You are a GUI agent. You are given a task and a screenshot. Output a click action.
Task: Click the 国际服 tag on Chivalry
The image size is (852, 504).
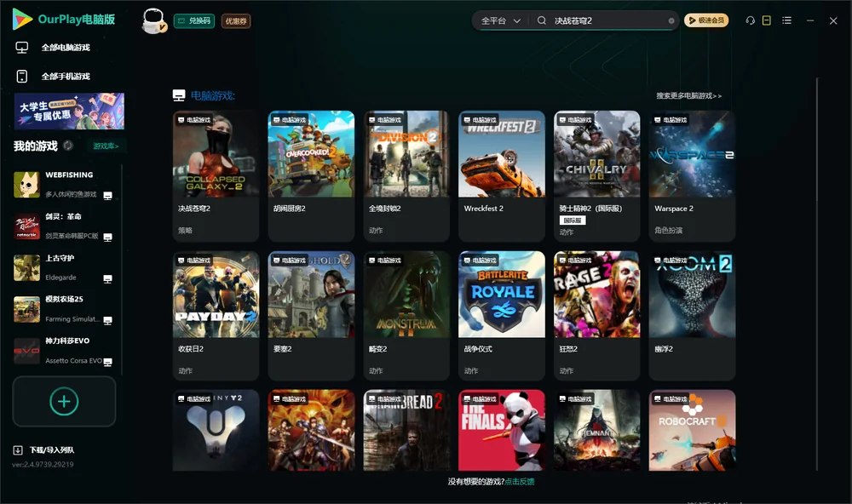(x=573, y=220)
